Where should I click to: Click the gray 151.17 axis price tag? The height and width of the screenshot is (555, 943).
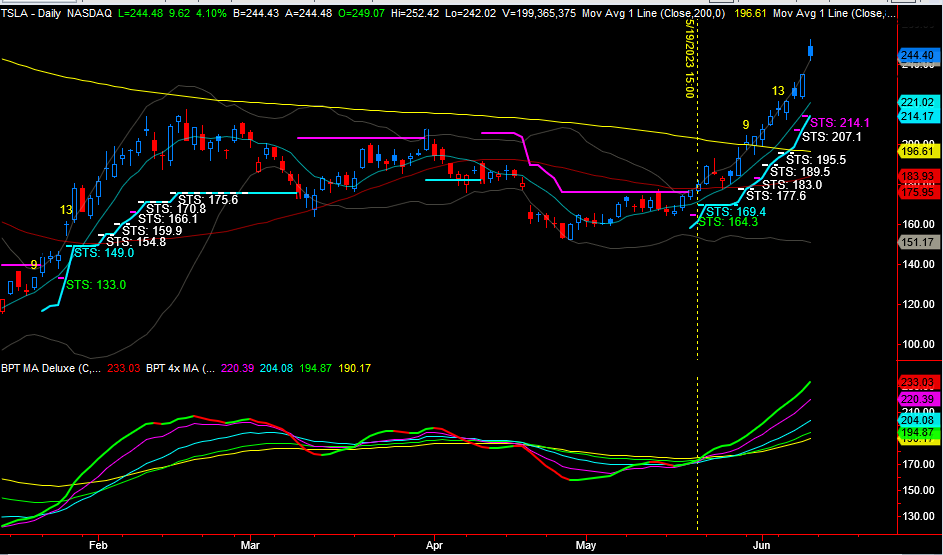[x=918, y=242]
